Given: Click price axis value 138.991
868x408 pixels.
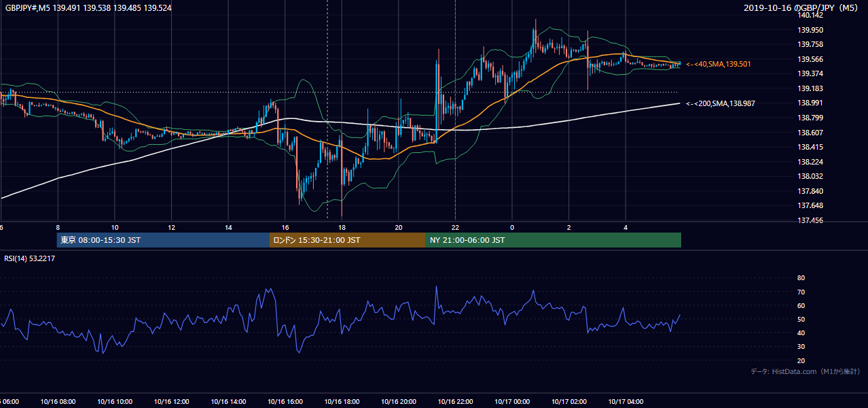Looking at the screenshot, I should 812,103.
